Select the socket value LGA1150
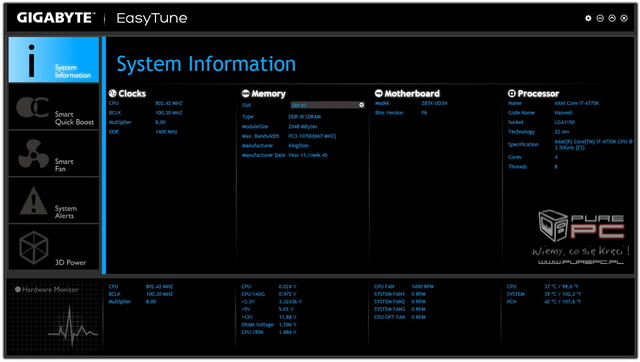Screen dimensions: 640x362 pyautogui.click(x=564, y=122)
